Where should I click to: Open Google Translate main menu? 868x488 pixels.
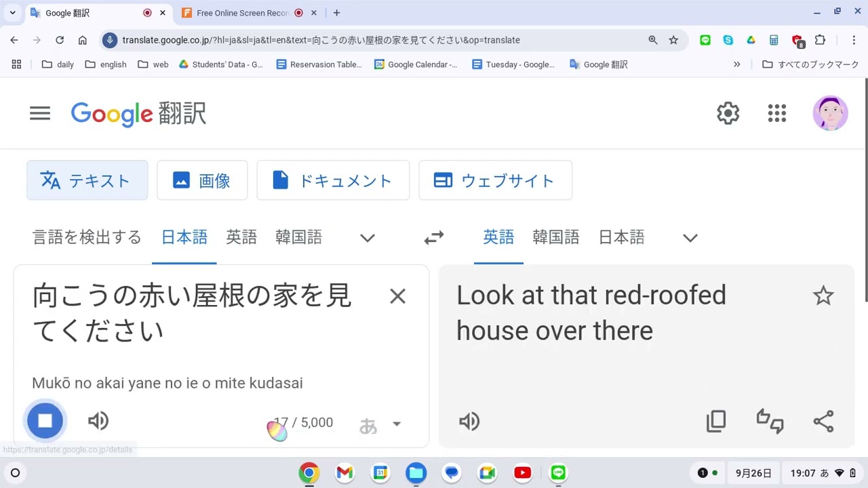pyautogui.click(x=40, y=113)
